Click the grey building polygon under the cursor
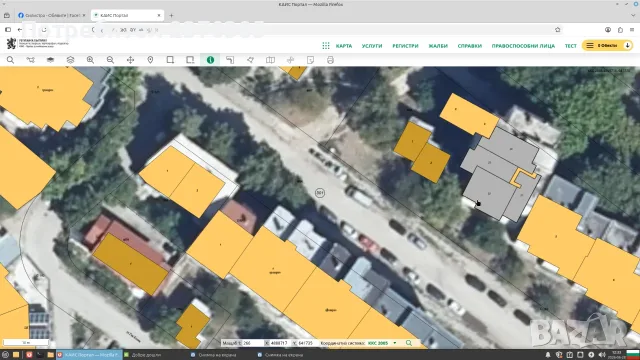The width and height of the screenshot is (640, 360). coord(488,192)
